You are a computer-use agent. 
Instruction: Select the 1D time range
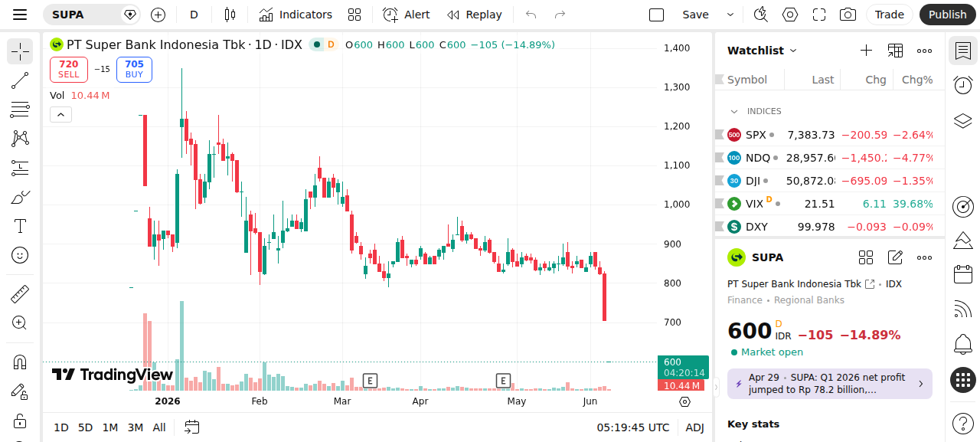click(x=61, y=427)
